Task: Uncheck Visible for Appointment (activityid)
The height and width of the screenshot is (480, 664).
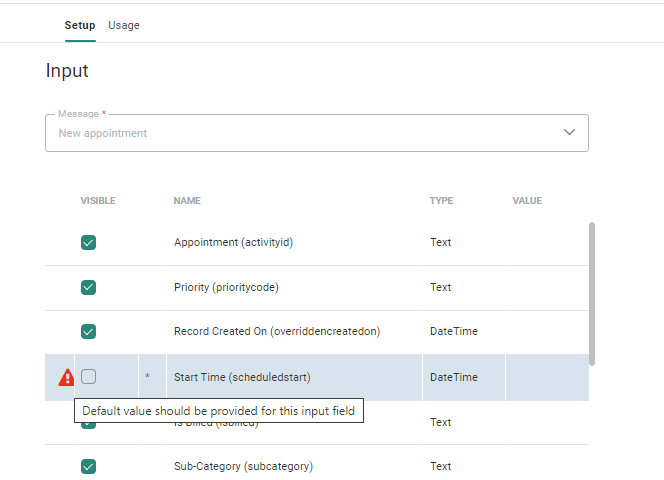Action: tap(88, 242)
